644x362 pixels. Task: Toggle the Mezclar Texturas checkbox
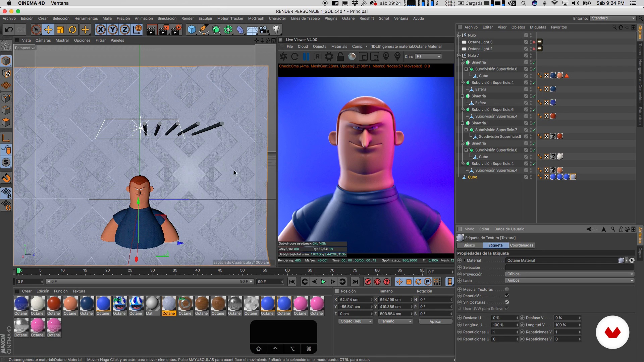coord(507,289)
